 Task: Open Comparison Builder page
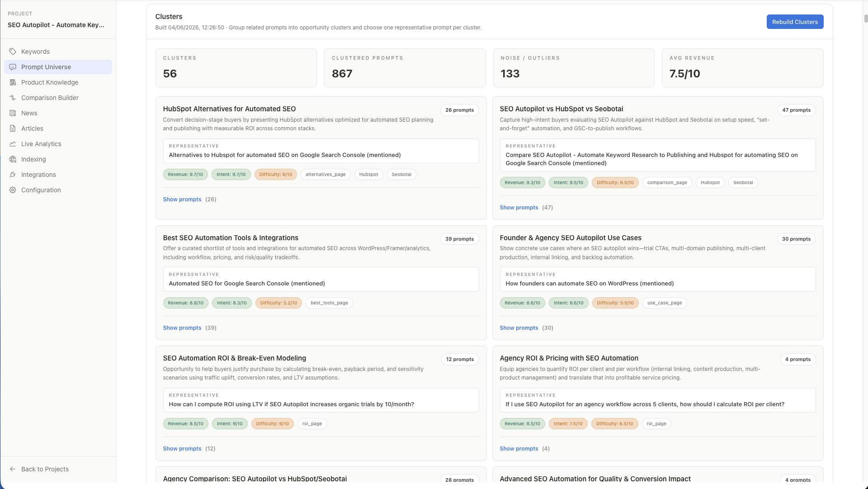point(58,98)
